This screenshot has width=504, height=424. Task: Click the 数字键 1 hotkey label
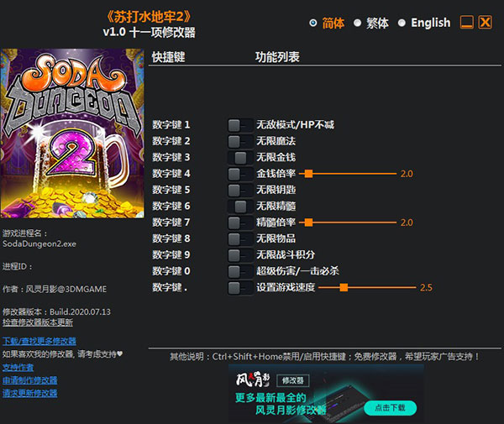(x=171, y=124)
